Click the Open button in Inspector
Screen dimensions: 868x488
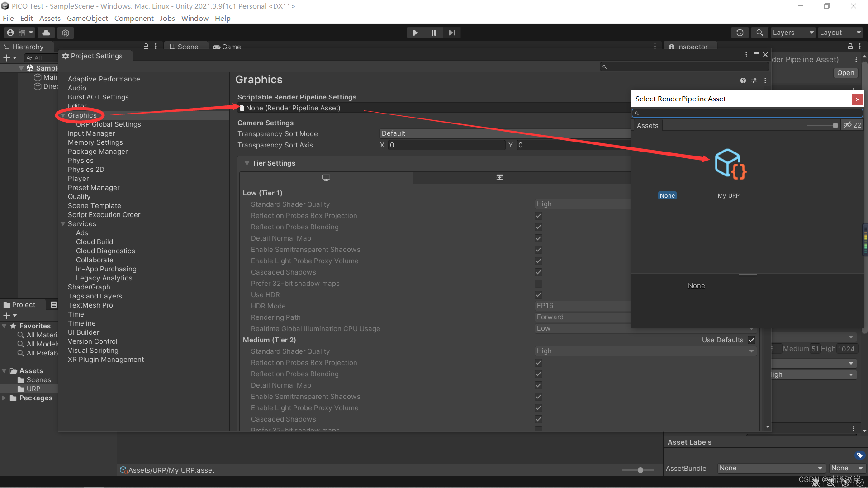point(845,73)
